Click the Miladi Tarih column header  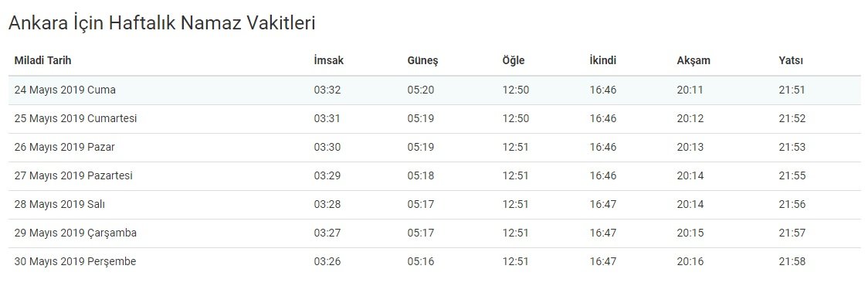(x=42, y=60)
